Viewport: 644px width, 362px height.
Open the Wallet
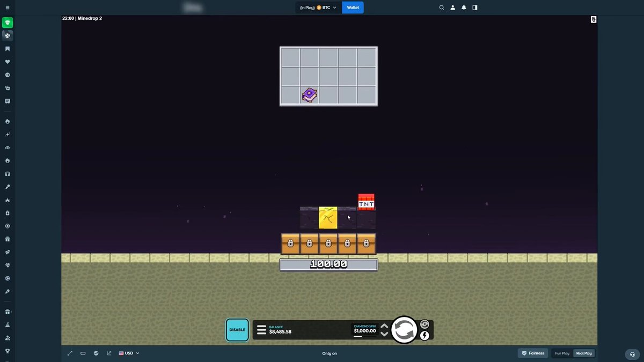pyautogui.click(x=353, y=8)
